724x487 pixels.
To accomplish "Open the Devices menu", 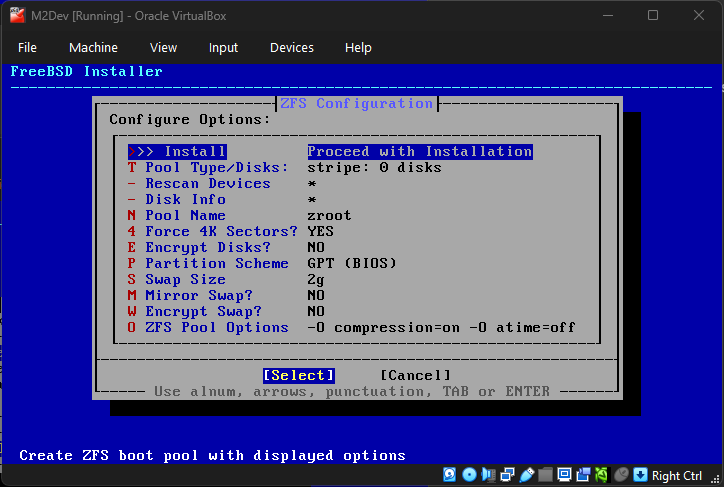I will pyautogui.click(x=291, y=47).
